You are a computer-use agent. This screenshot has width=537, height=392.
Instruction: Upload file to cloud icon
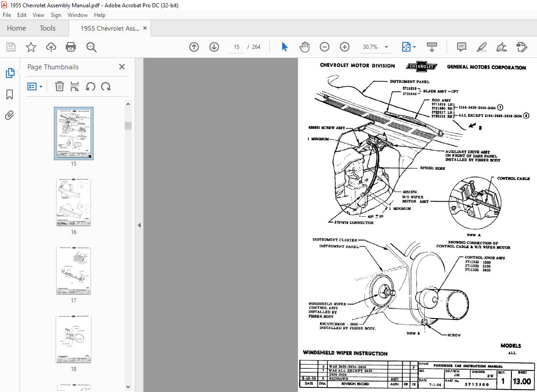pos(51,47)
